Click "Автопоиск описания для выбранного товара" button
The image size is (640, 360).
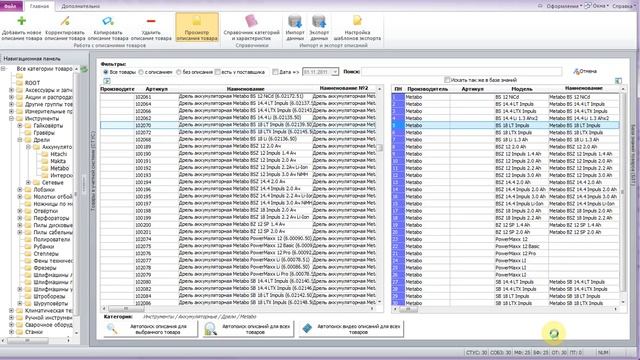point(151,329)
